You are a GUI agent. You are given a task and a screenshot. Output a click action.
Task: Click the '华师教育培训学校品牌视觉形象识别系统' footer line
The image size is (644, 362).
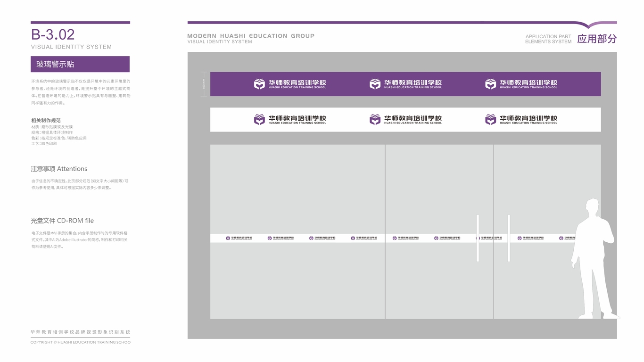81,332
